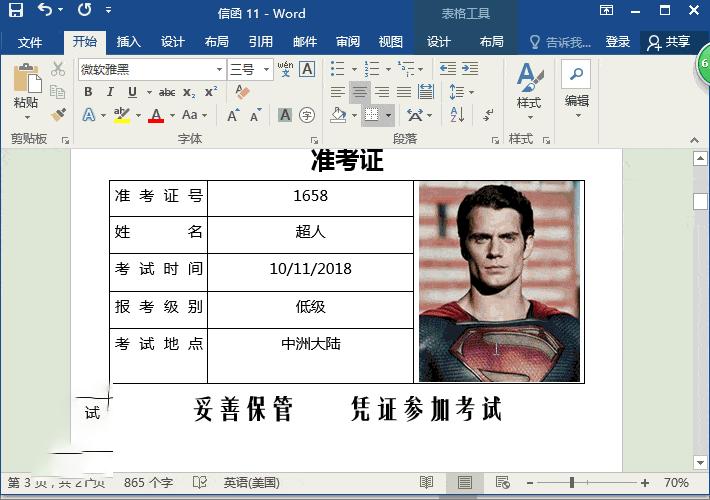Apply red font color
Screen dimensions: 710x500
(x=156, y=115)
